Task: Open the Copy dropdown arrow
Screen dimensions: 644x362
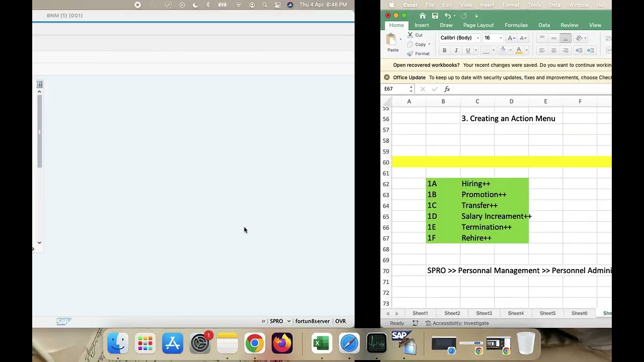Action: pyautogui.click(x=429, y=44)
